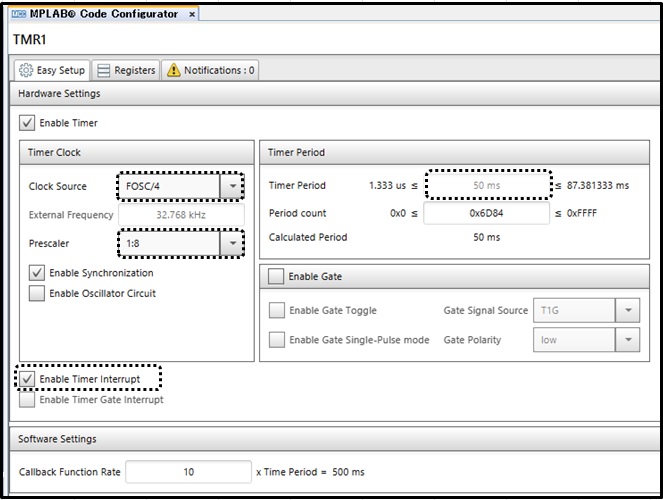
Task: Click the 500 ms callback period text
Action: point(348,472)
